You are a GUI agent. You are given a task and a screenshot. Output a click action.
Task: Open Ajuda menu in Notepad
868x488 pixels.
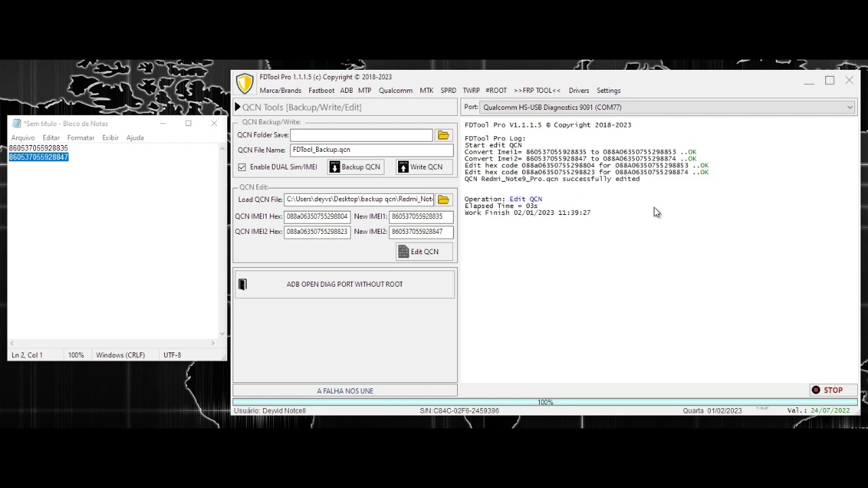coord(135,138)
